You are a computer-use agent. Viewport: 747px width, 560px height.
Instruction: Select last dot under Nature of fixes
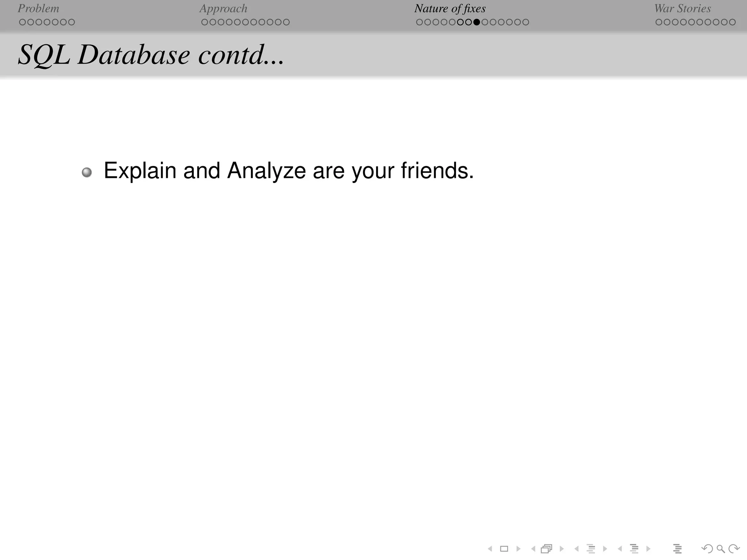[526, 22]
